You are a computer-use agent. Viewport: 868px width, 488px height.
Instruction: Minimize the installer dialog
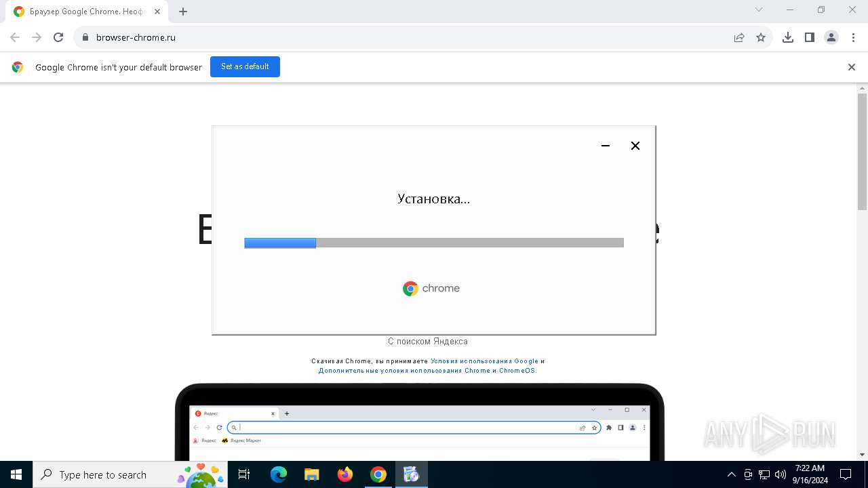[606, 146]
